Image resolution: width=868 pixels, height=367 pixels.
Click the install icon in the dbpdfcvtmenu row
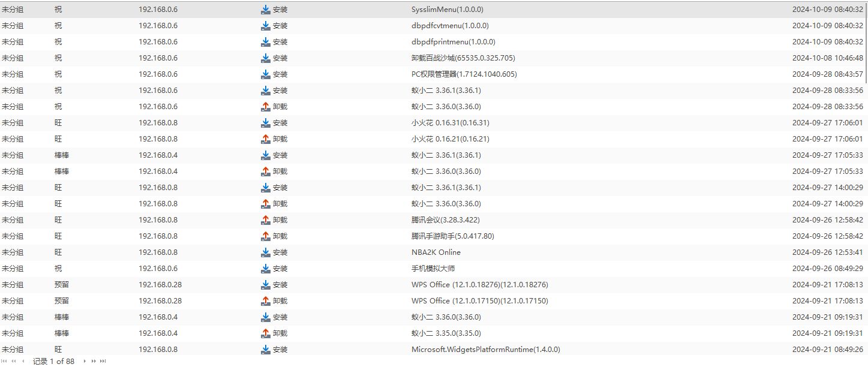(266, 26)
